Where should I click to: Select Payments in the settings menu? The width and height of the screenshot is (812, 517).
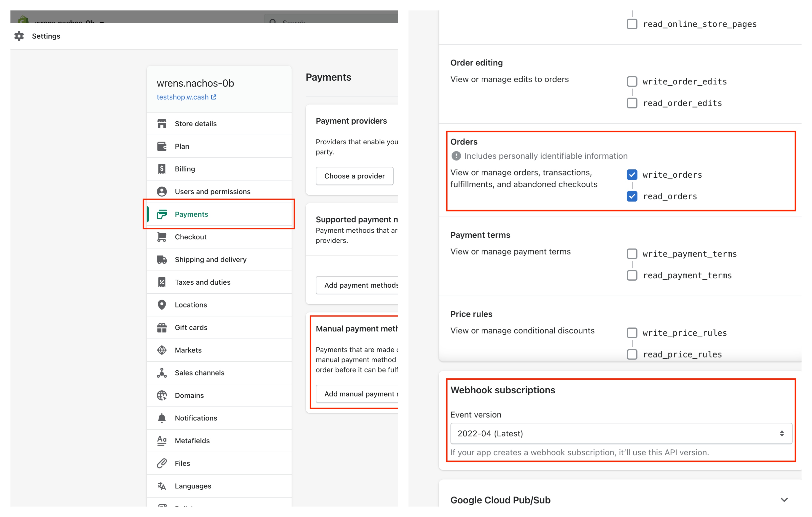[x=219, y=214]
